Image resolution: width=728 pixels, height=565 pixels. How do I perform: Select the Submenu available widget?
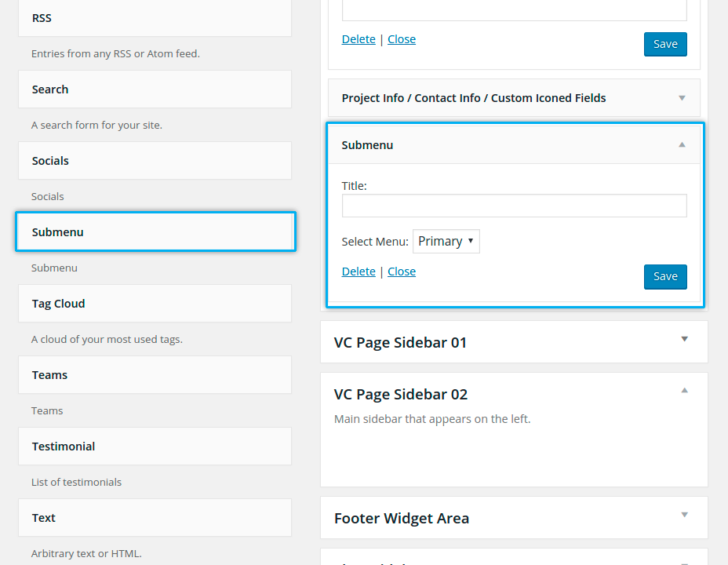tap(155, 232)
